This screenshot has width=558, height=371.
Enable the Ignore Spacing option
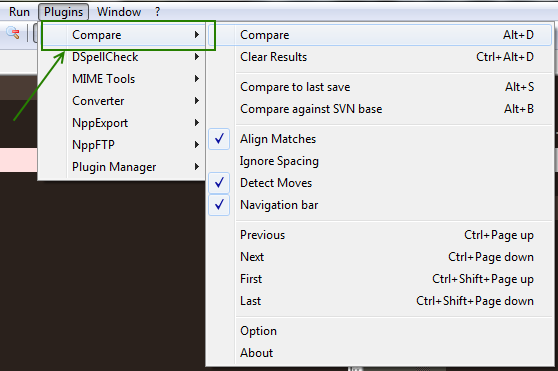click(x=380, y=161)
